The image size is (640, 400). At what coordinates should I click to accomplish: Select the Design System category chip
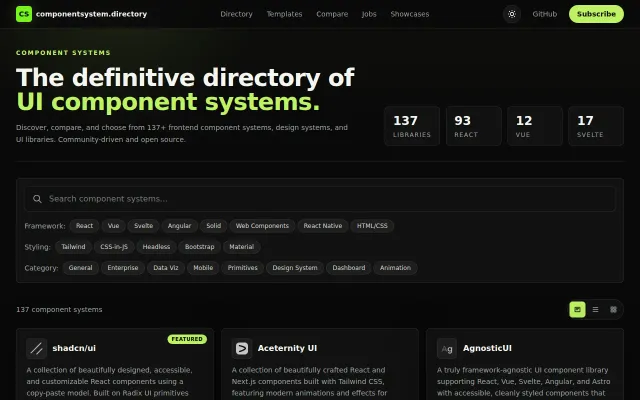295,268
